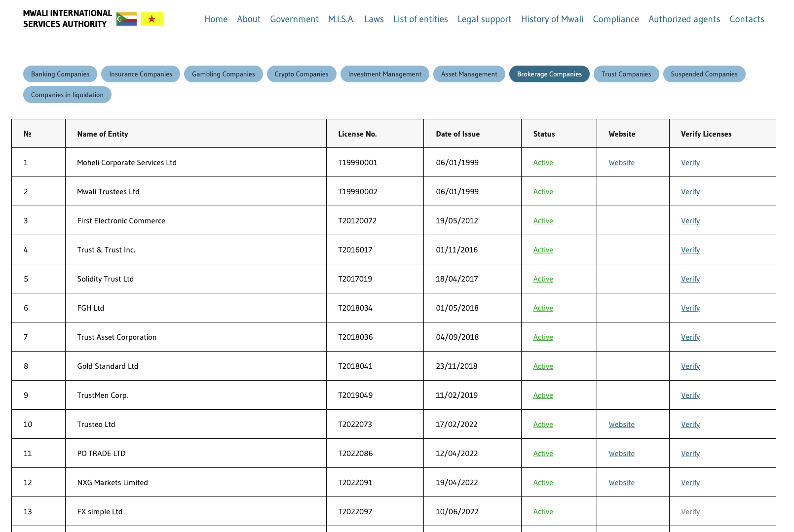Click the Comoros flag icon
Viewport: 794px width, 532px height.
(126, 19)
